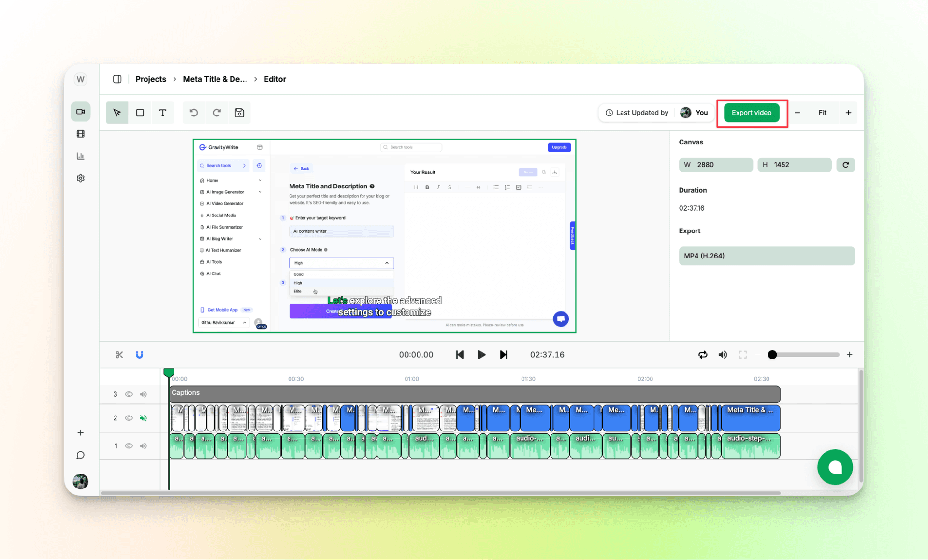This screenshot has height=560, width=928.
Task: Select the rectangle shape tool
Action: click(140, 113)
